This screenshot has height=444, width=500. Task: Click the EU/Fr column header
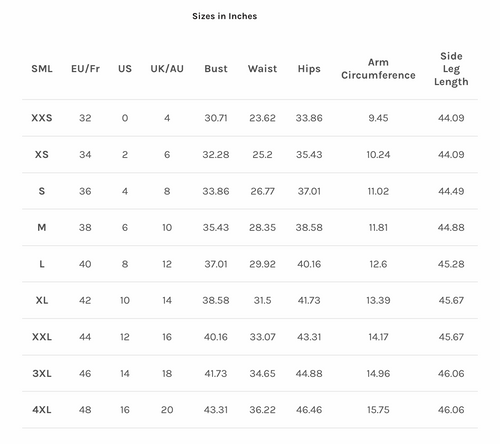pos(85,69)
